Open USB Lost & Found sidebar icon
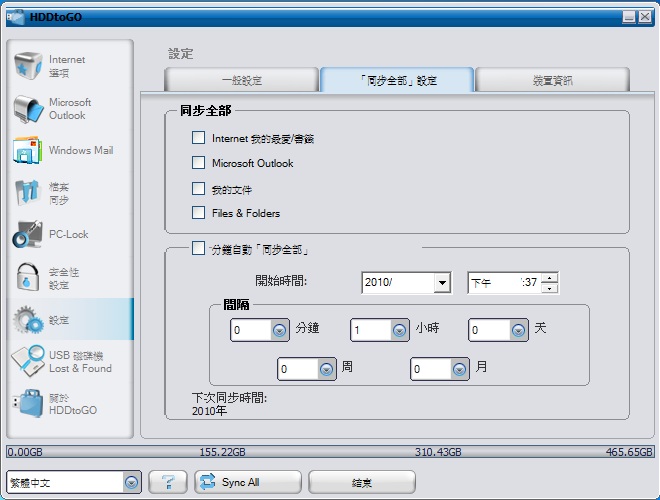Image resolution: width=660 pixels, height=500 pixels. click(27, 361)
